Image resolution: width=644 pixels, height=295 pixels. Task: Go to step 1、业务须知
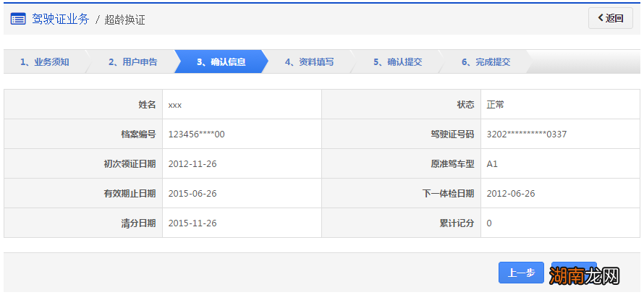(x=44, y=62)
